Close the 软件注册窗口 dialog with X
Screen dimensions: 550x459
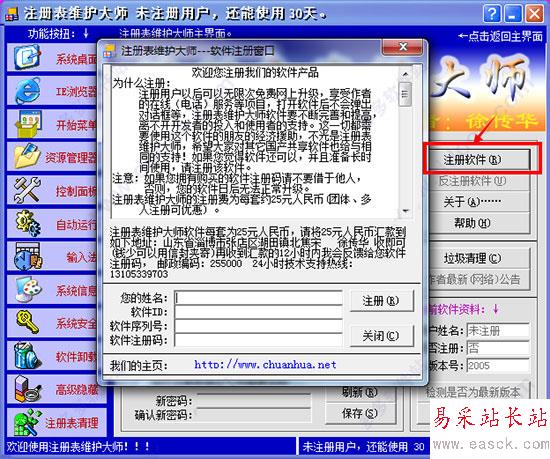point(403,47)
